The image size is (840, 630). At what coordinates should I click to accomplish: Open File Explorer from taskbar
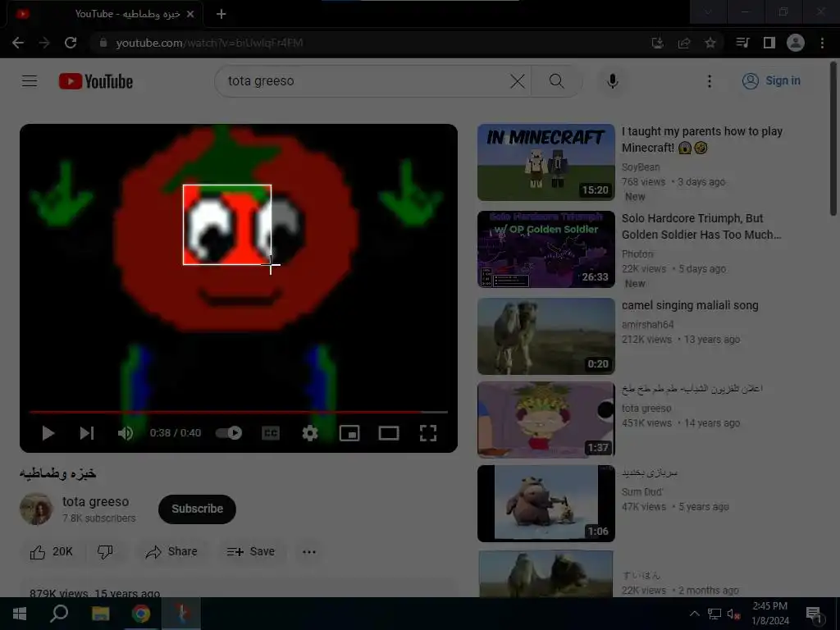[100, 614]
